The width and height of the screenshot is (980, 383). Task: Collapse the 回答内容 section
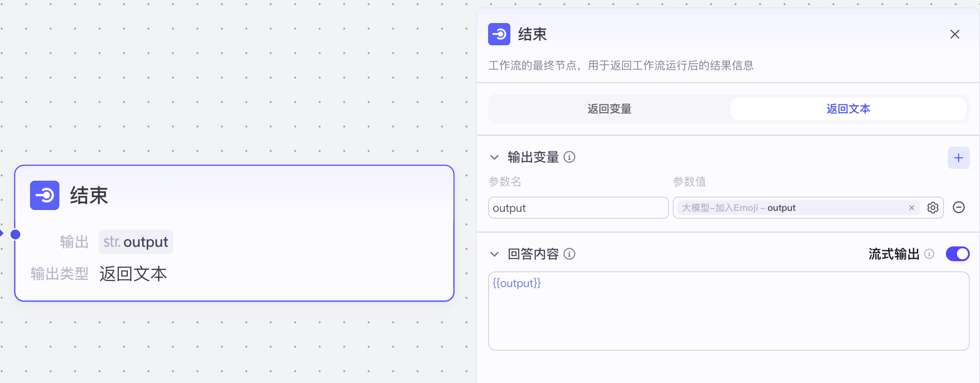494,254
